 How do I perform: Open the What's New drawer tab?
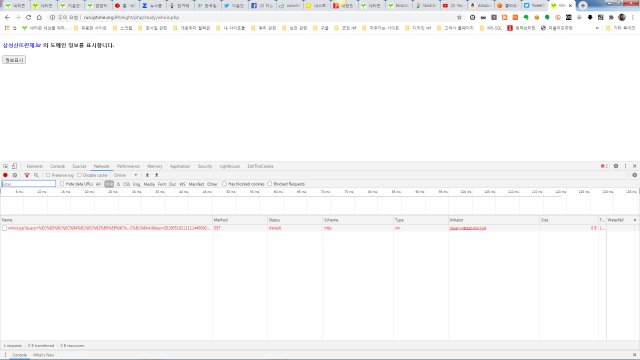click(x=43, y=355)
